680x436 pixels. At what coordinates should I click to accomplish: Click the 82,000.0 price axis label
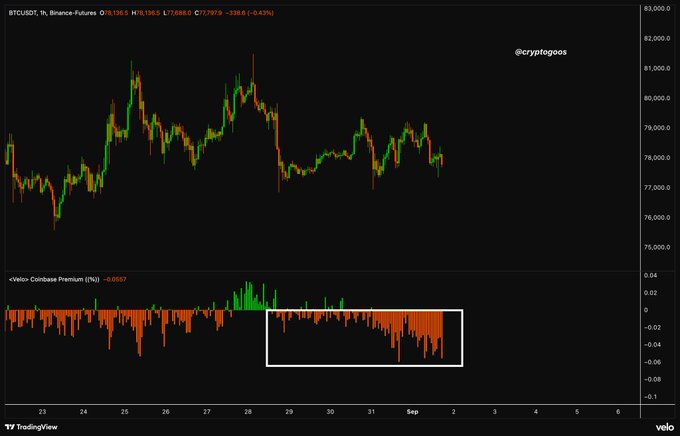click(x=658, y=38)
